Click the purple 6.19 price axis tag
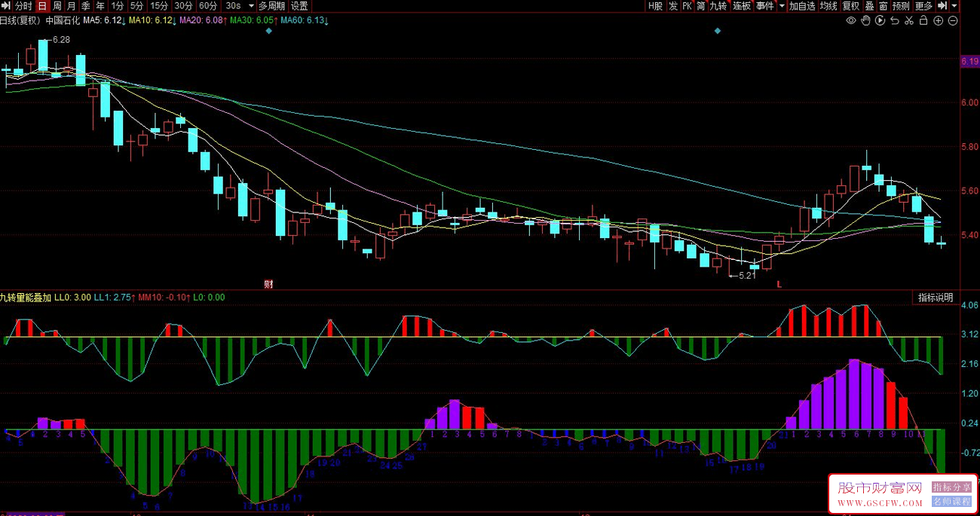 [x=969, y=62]
